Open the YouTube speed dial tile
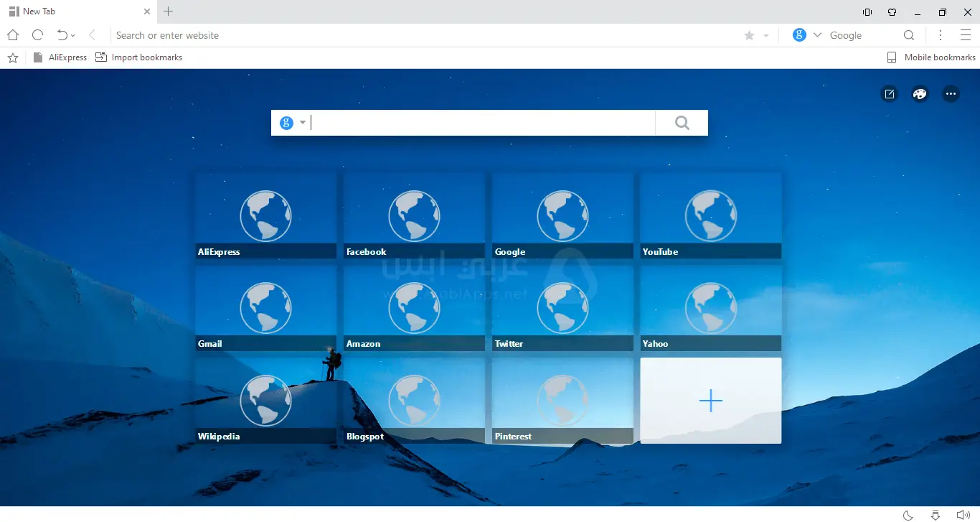This screenshot has height=522, width=980. (x=710, y=215)
